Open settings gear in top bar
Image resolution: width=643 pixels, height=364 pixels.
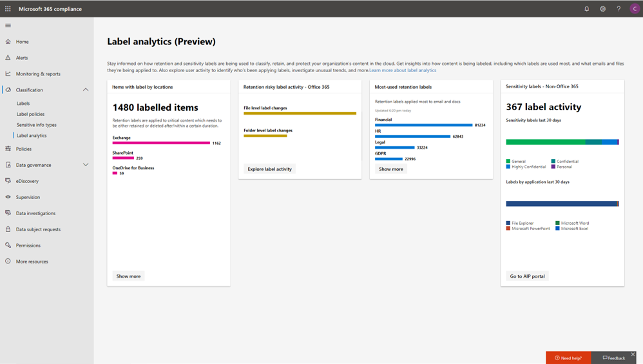tap(603, 8)
